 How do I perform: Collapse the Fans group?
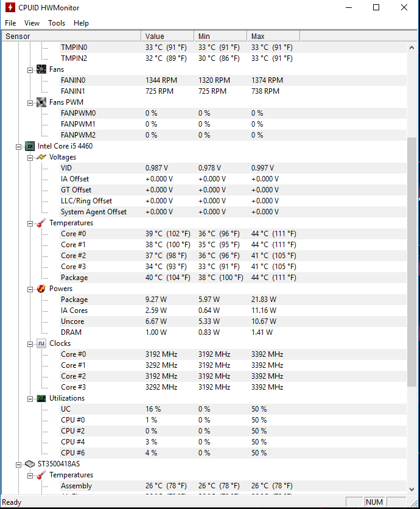pyautogui.click(x=30, y=70)
